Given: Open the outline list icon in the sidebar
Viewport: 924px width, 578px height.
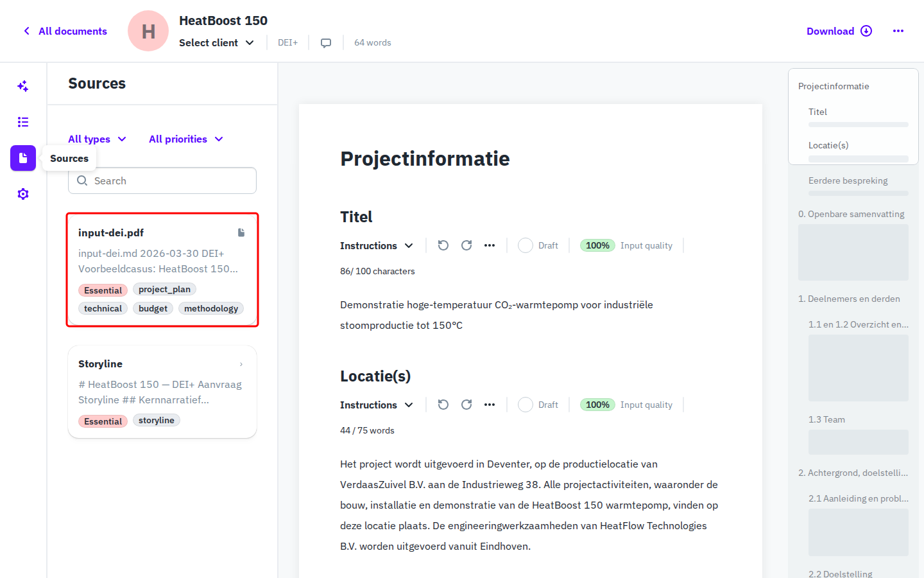Looking at the screenshot, I should [23, 122].
